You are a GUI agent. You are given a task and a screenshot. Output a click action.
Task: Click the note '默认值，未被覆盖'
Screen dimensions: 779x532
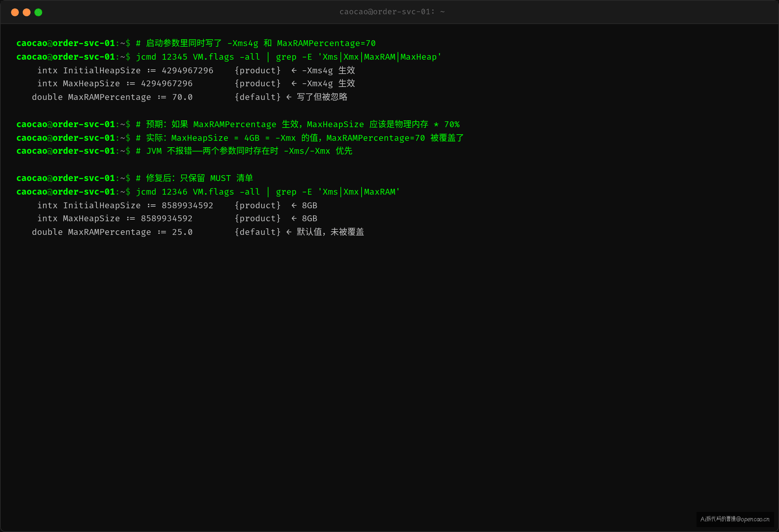click(x=330, y=232)
